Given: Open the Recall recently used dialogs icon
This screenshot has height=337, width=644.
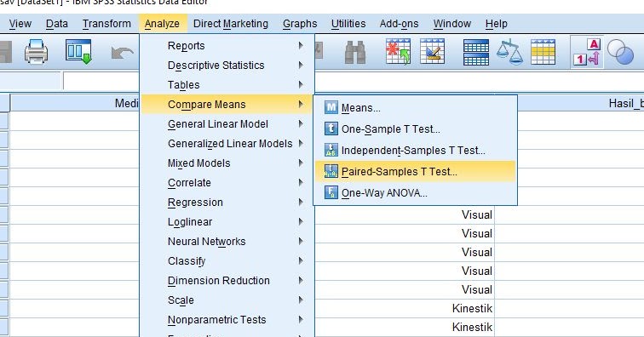Looking at the screenshot, I should 78,52.
